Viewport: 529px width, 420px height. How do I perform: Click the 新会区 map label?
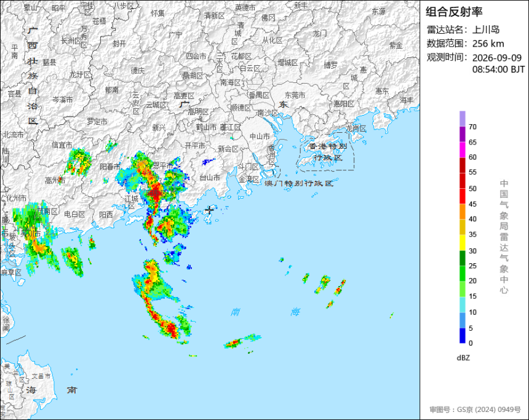[x=228, y=149]
